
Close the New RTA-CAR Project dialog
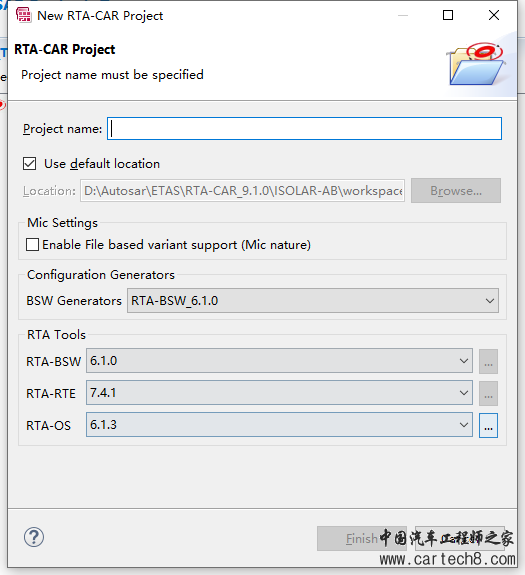494,15
